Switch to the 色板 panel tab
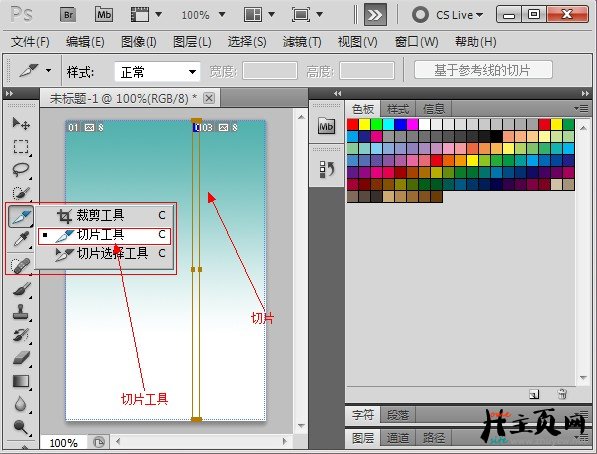 click(362, 109)
